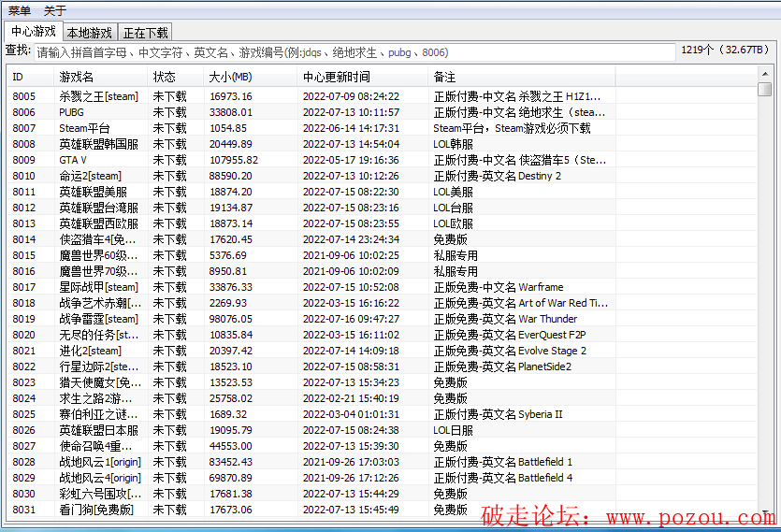Image resolution: width=781 pixels, height=532 pixels.
Task: Click the note 正版付费-英文名 Syberia II
Action: [x=498, y=414]
